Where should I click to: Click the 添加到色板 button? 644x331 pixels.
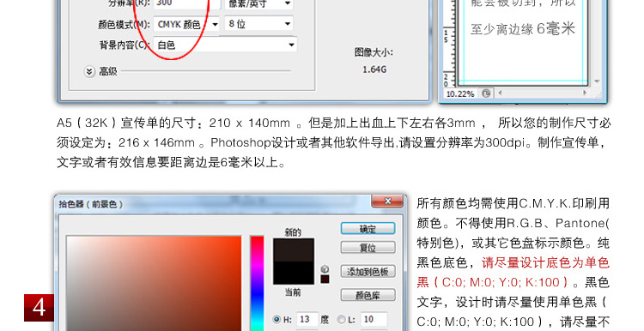point(368,272)
